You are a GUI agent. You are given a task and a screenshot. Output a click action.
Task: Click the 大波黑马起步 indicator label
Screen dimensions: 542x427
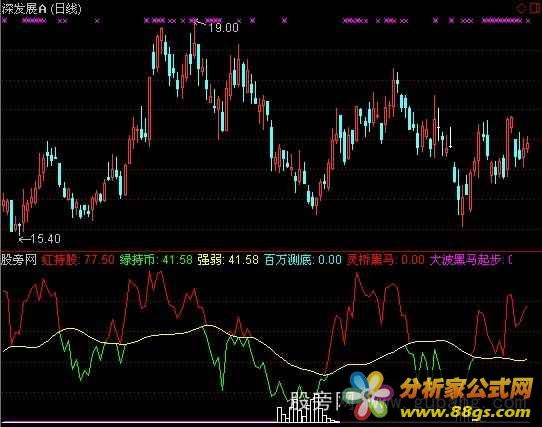click(x=468, y=260)
